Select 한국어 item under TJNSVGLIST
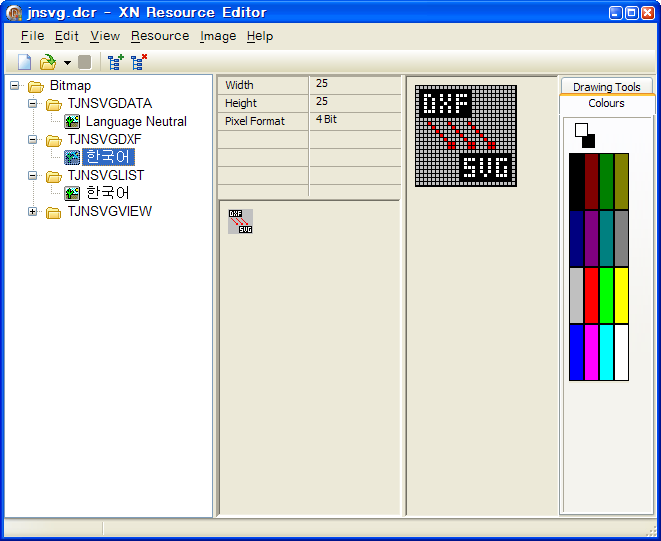The width and height of the screenshot is (661, 541). [108, 193]
